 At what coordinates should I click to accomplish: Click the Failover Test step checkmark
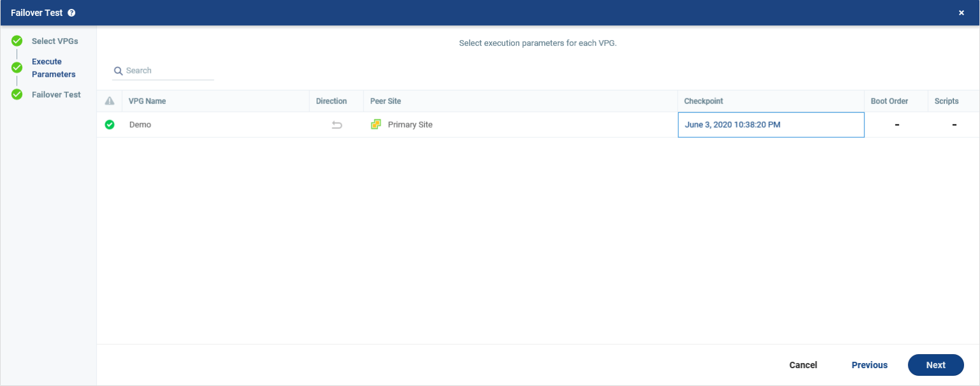(x=16, y=94)
